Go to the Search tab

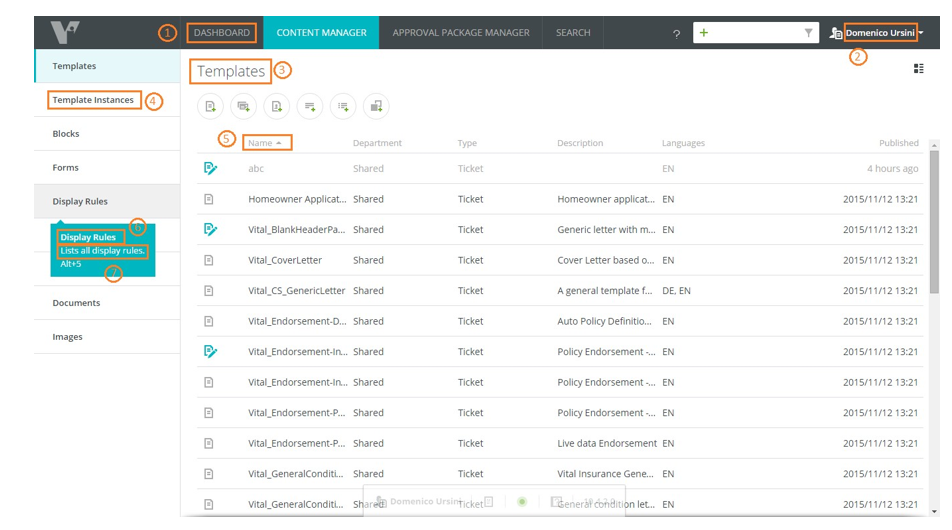point(573,33)
